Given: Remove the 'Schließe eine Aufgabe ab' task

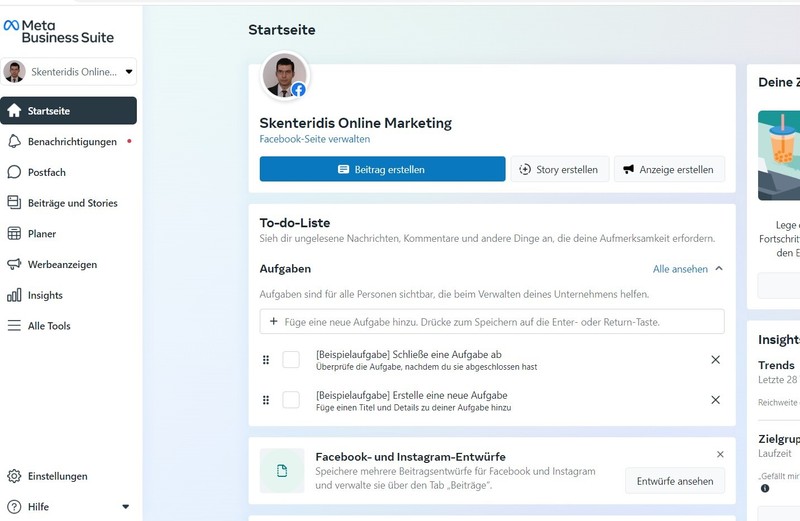Looking at the screenshot, I should [x=715, y=360].
